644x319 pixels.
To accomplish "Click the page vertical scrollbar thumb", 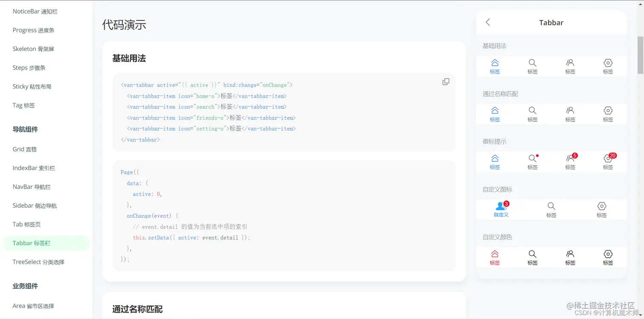I will pos(640,55).
